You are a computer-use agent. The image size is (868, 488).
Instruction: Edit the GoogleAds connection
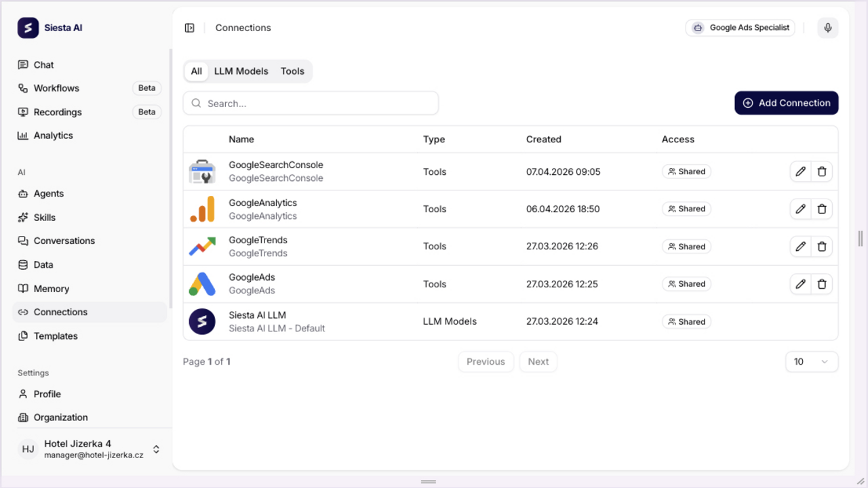[800, 284]
